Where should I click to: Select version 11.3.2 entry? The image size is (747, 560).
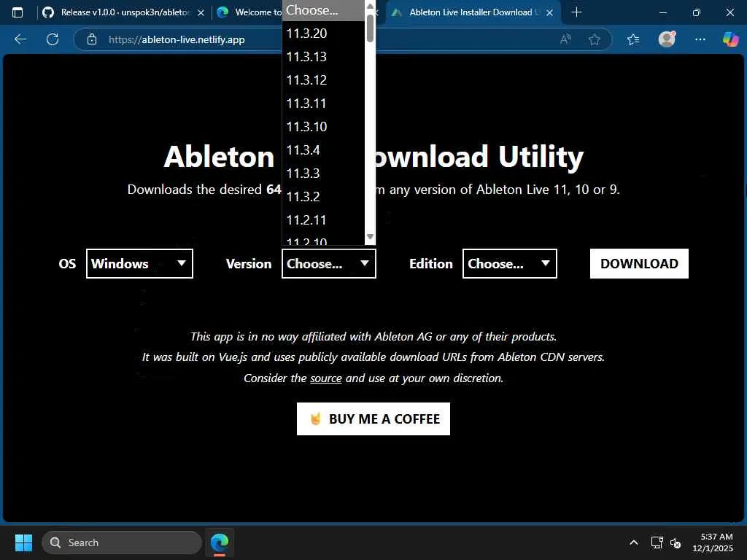pos(323,197)
